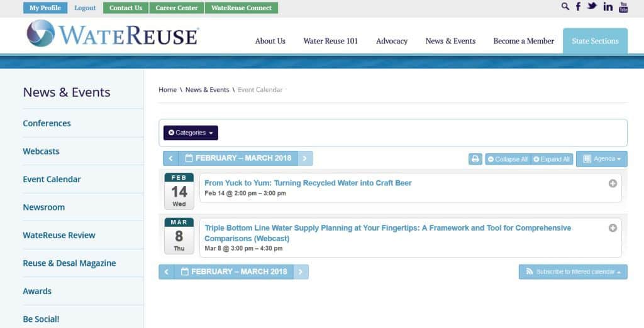Screen dimensions: 644x328
Task: Visit the Facebook page icon
Action: [x=578, y=7]
